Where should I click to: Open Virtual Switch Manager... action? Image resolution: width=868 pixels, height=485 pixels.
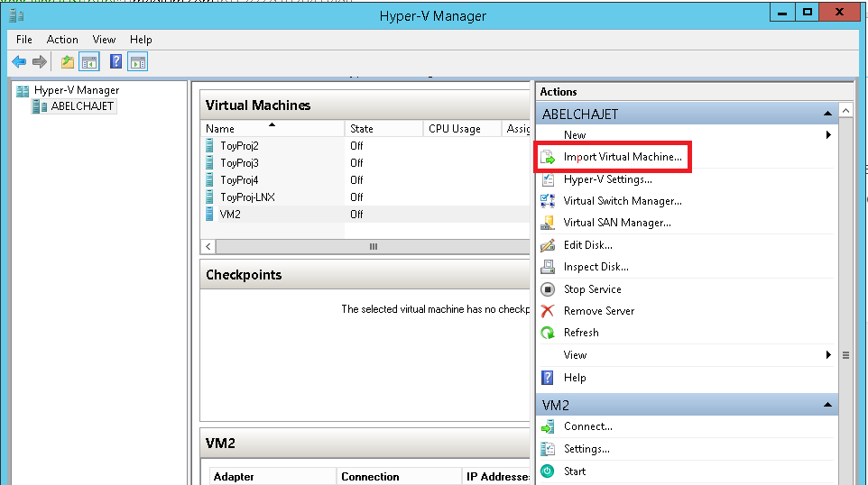point(623,201)
